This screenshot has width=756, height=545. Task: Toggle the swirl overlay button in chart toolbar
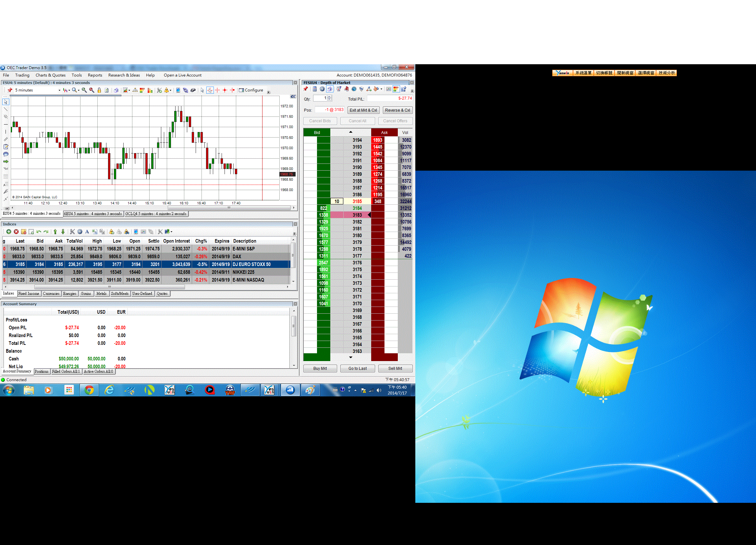tap(116, 90)
